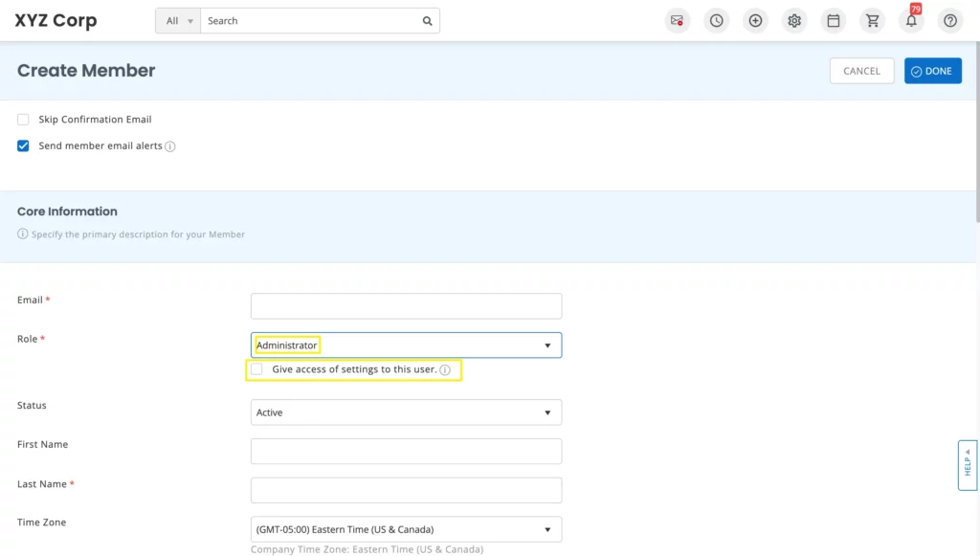Uncheck Send member email alerts checkbox

coord(23,146)
